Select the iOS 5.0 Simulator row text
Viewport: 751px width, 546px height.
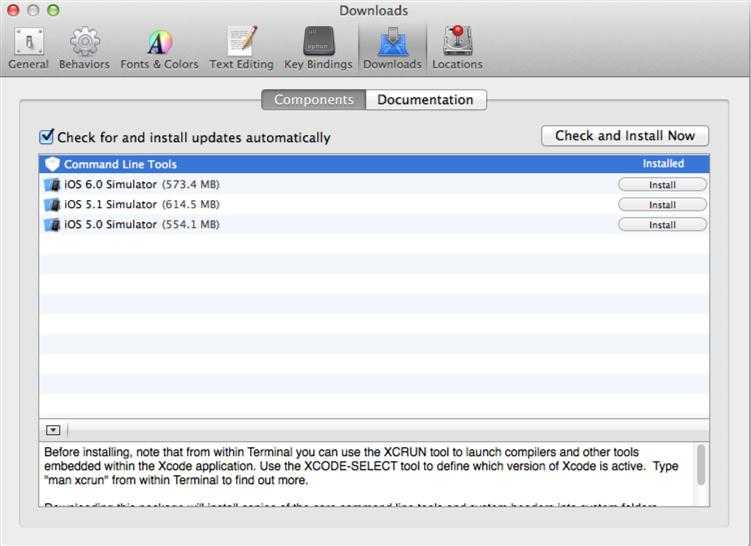click(x=142, y=225)
